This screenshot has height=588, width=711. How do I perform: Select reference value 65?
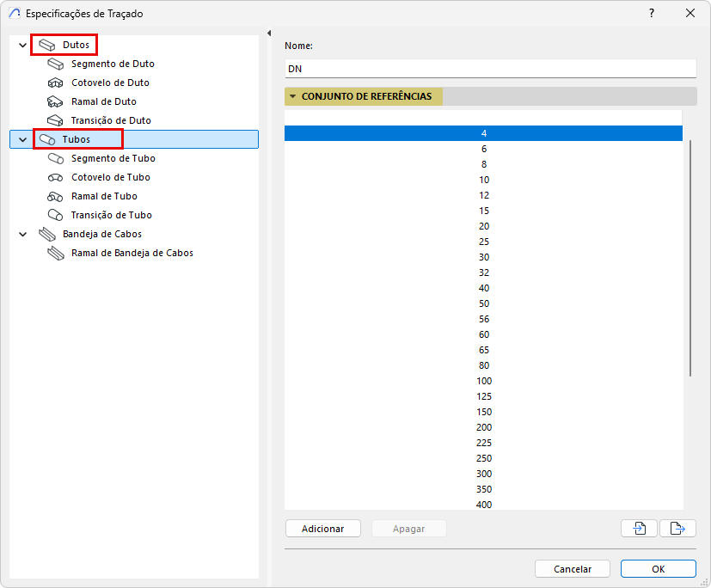pos(483,350)
